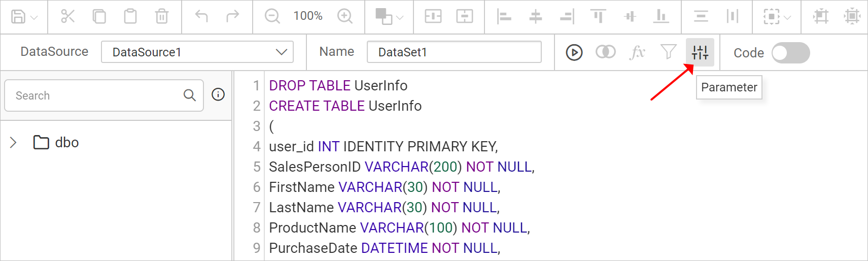The image size is (868, 261).
Task: Click the DataSet1 name field
Action: [x=454, y=52]
